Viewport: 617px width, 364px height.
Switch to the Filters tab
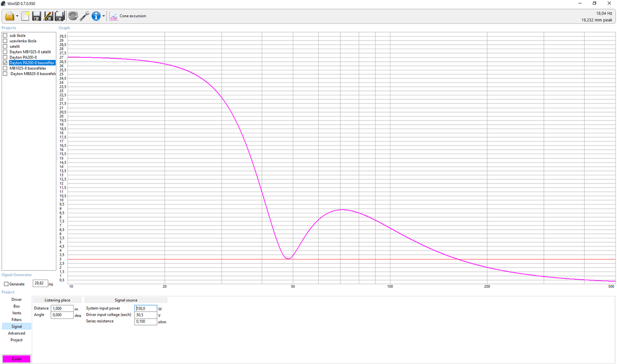pyautogui.click(x=16, y=320)
